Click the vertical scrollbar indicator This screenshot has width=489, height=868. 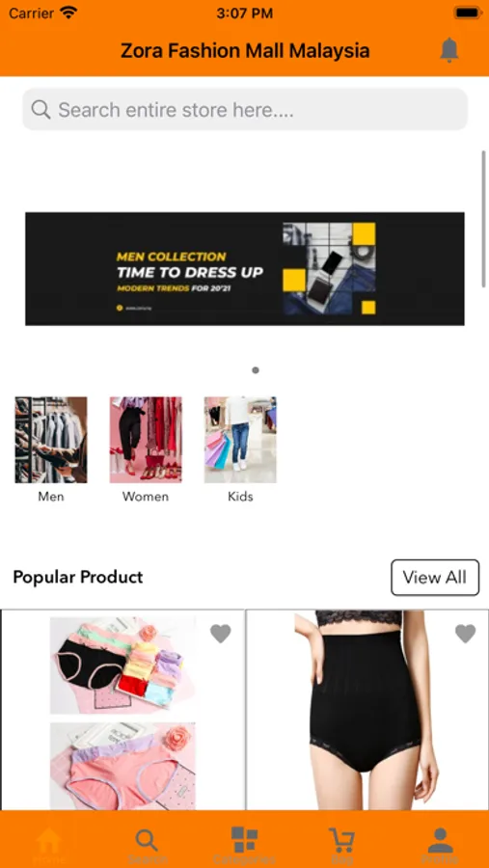click(x=484, y=218)
